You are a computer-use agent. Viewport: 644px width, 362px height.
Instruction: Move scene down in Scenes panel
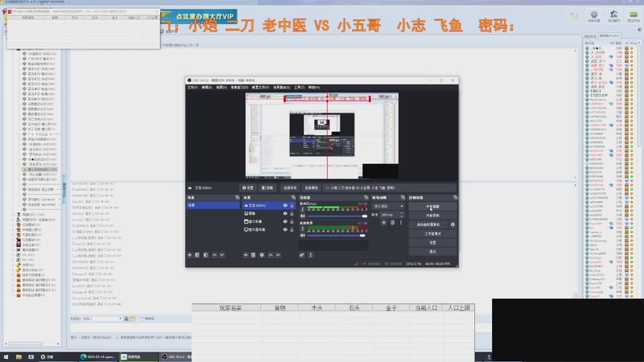click(222, 255)
